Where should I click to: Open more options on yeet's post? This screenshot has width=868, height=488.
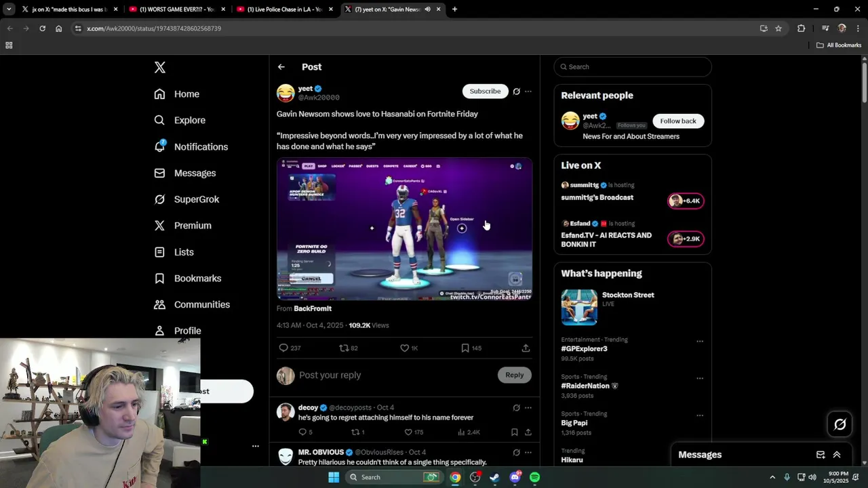click(528, 91)
